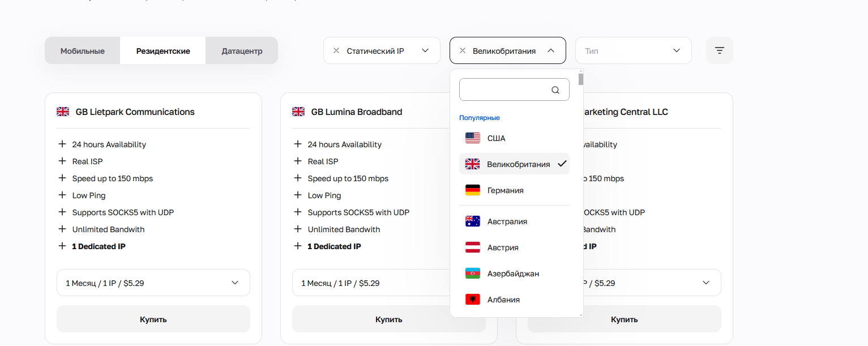The width and height of the screenshot is (868, 346).
Task: Open the Тип dropdown
Action: [633, 50]
